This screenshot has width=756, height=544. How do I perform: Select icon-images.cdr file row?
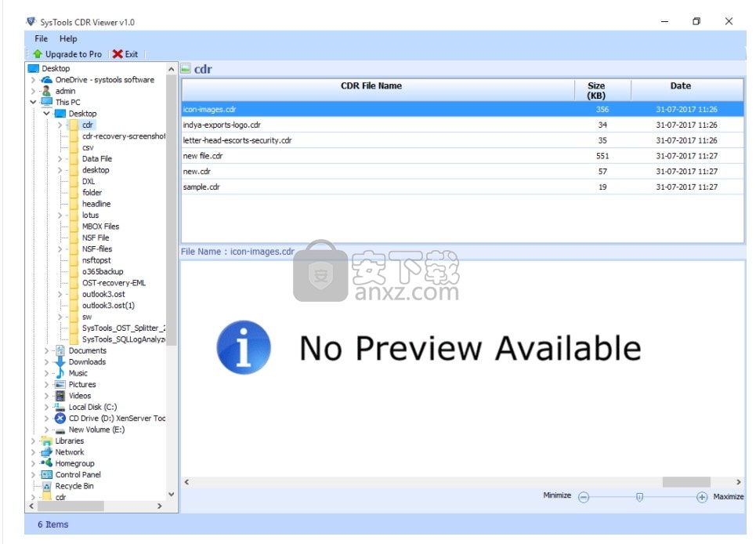(x=462, y=110)
